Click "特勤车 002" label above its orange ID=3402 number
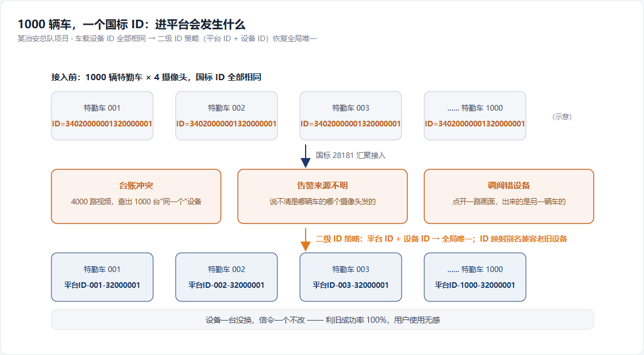Viewport: 644px width, 355px height. point(227,108)
